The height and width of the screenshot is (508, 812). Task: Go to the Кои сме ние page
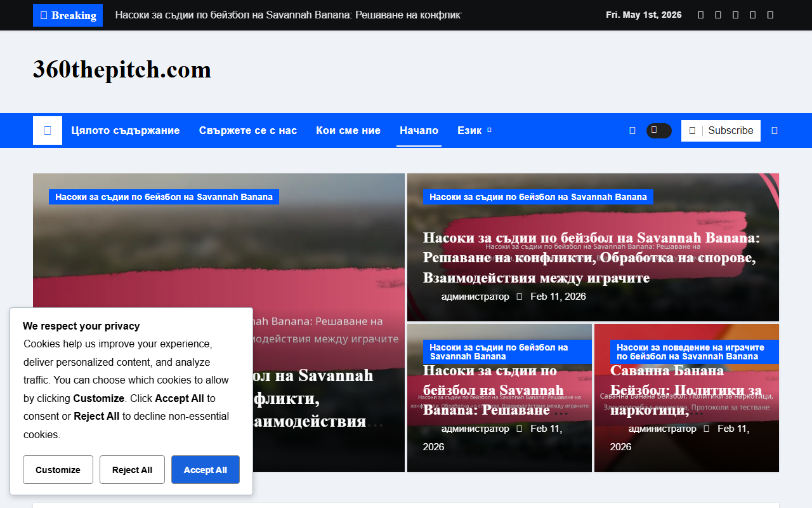348,130
